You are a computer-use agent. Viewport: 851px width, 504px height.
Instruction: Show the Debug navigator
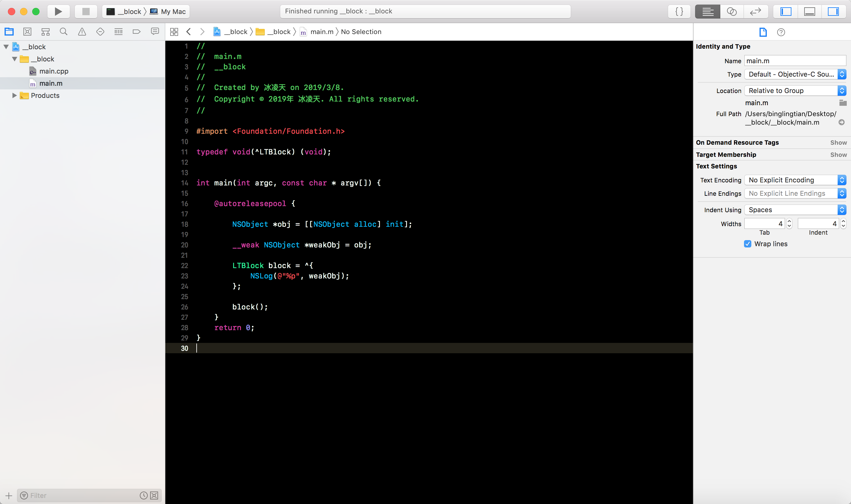click(x=119, y=32)
